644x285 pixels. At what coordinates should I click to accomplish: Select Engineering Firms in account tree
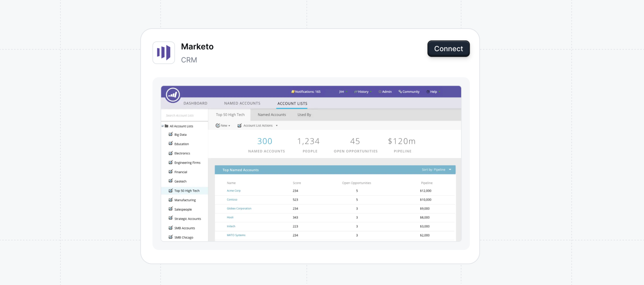coord(187,163)
